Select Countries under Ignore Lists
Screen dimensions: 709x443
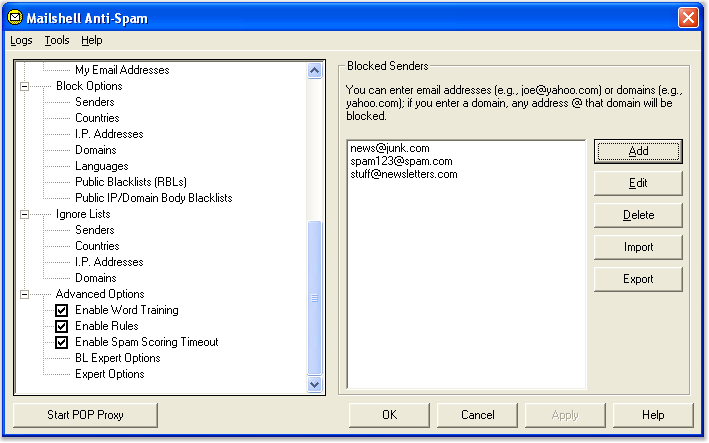[97, 246]
